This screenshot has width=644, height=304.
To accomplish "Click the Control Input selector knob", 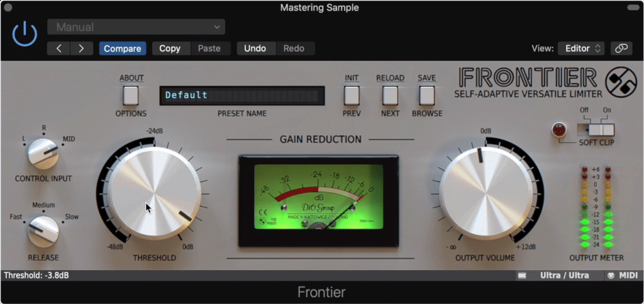I will [43, 153].
